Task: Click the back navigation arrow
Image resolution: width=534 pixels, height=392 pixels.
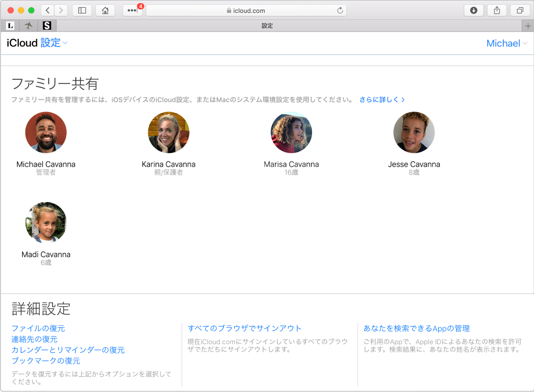Action: click(47, 10)
